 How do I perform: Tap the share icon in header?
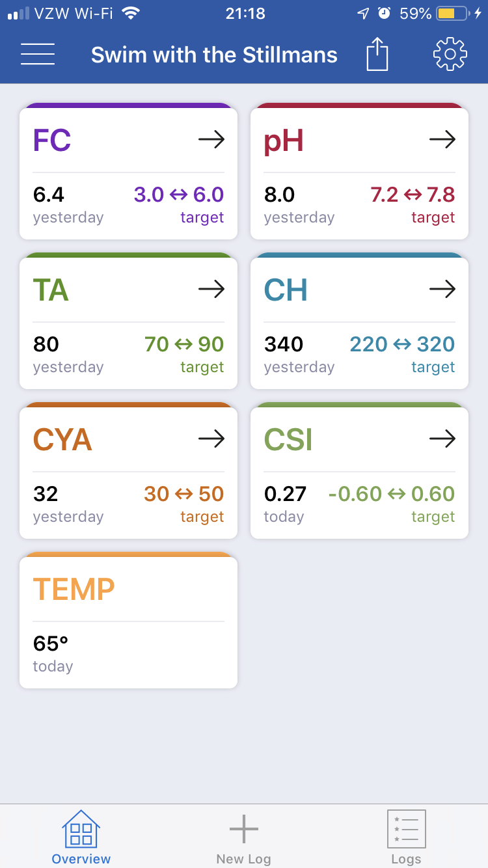point(377,54)
